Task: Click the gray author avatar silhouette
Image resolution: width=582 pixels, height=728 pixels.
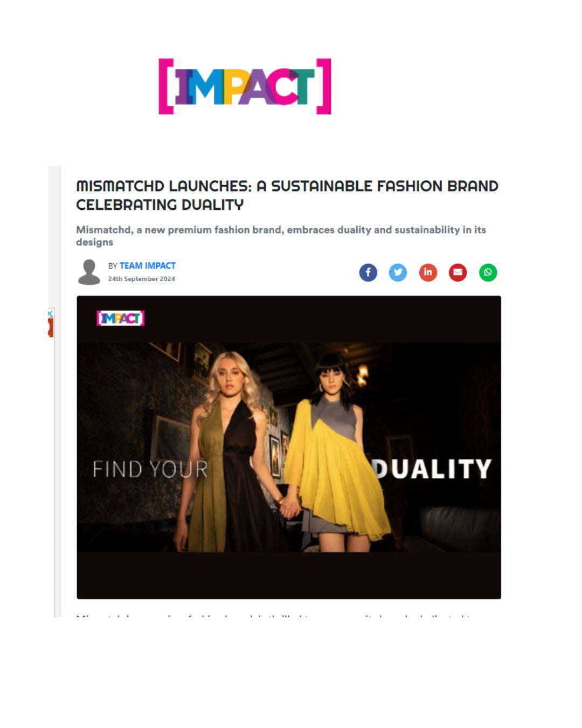Action: 89,272
